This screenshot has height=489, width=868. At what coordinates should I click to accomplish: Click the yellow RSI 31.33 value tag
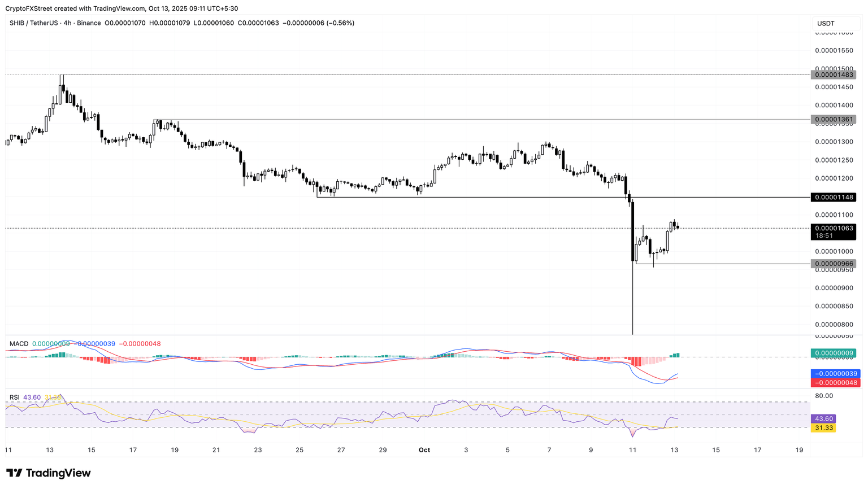point(823,428)
